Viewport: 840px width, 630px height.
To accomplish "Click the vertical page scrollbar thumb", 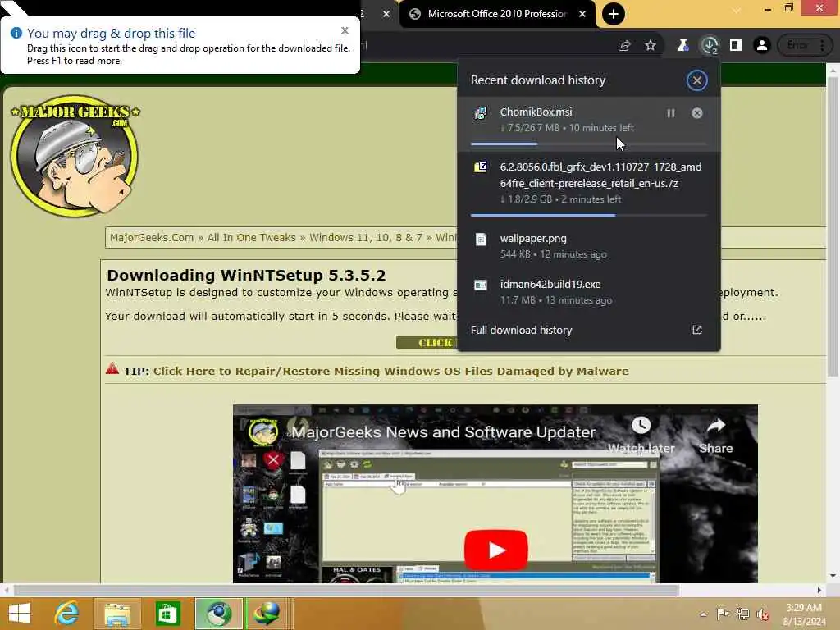I will pos(833,226).
